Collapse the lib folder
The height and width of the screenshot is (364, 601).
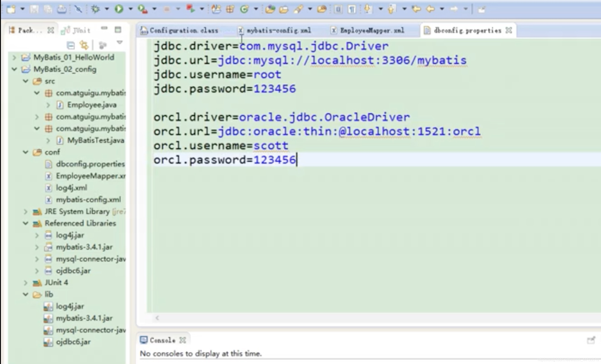pos(25,294)
